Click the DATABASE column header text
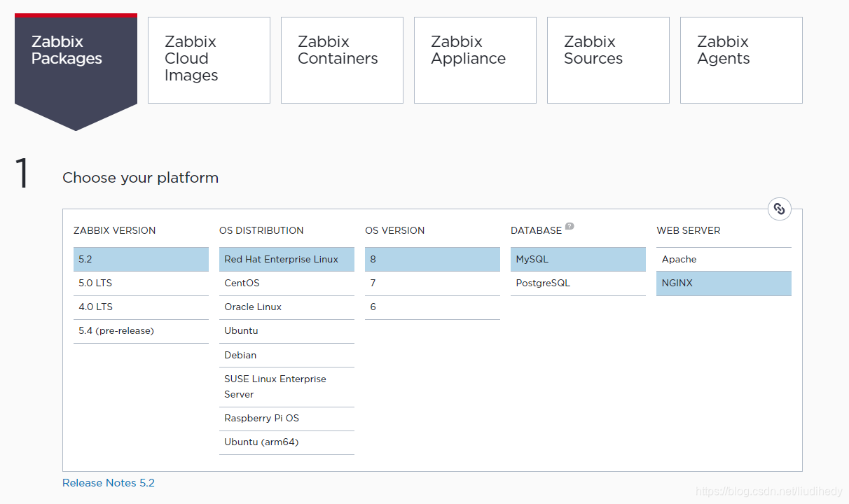This screenshot has height=504, width=849. (536, 230)
